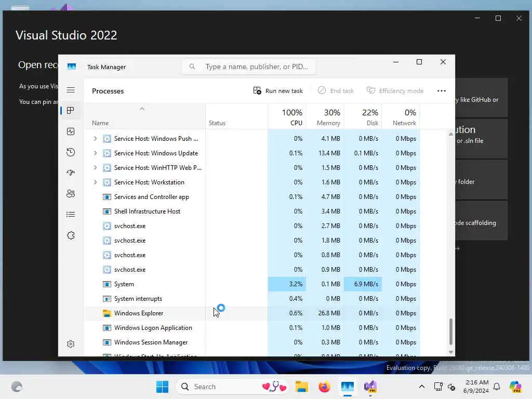Click the Task Manager app icon in title bar
This screenshot has height=399, width=532.
click(x=72, y=66)
